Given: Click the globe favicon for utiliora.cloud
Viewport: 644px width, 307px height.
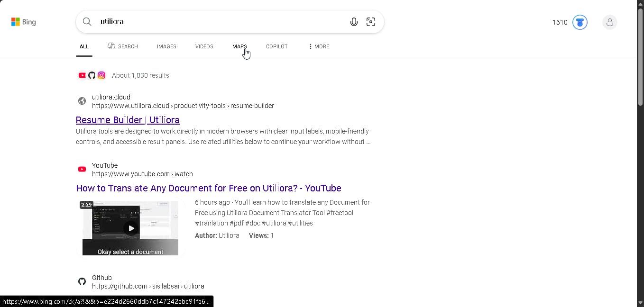Looking at the screenshot, I should tap(82, 101).
